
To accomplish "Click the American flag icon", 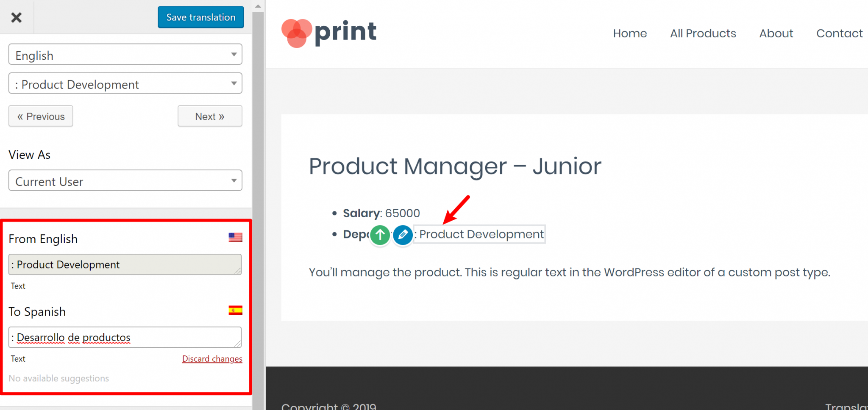I will (236, 237).
